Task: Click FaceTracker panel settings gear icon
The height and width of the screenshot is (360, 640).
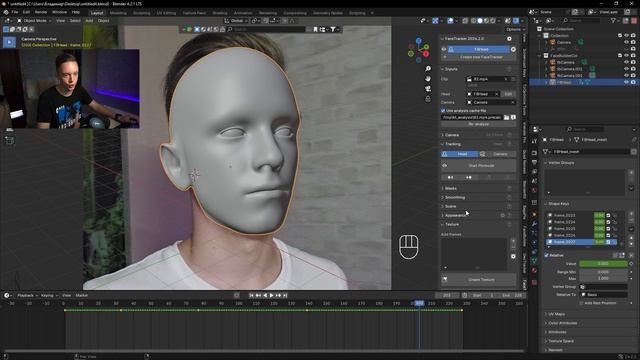Action: point(509,39)
